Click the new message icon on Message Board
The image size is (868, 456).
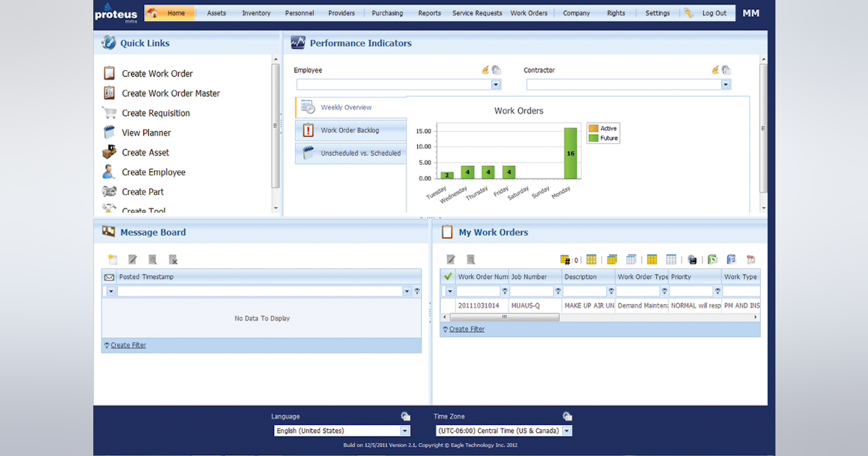(112, 259)
